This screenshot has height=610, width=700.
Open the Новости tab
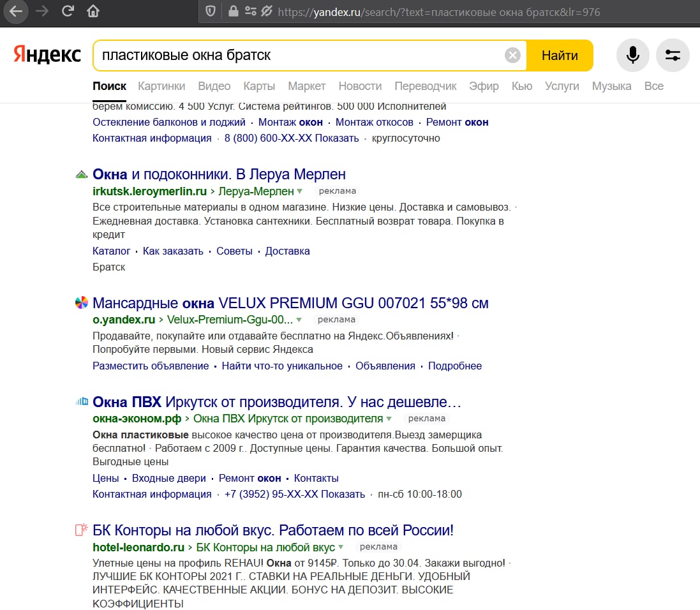(360, 86)
